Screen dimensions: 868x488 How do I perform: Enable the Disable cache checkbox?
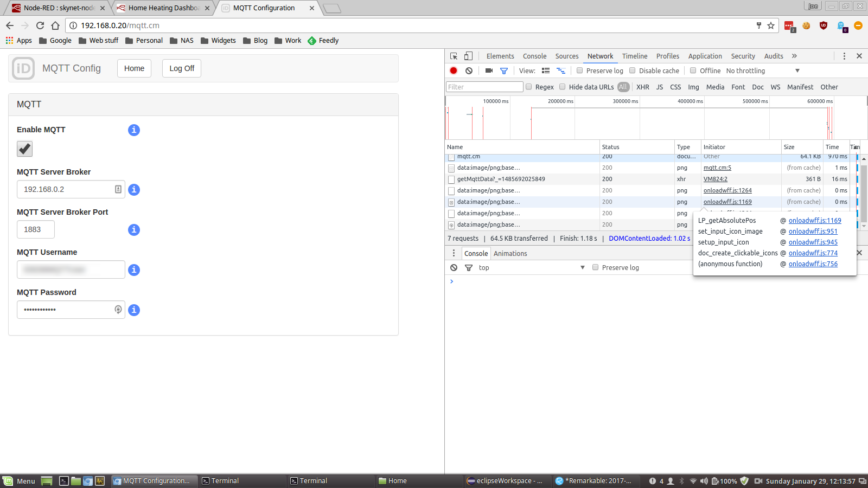pyautogui.click(x=633, y=70)
